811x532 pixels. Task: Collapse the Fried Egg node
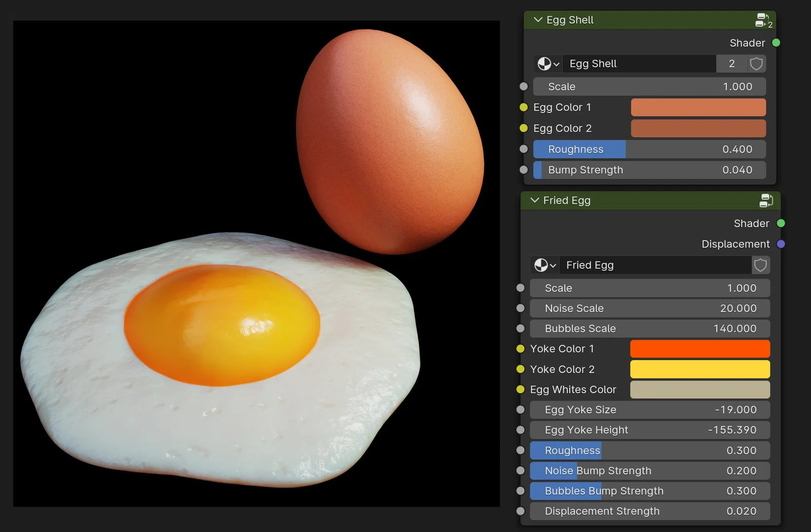pyautogui.click(x=535, y=200)
